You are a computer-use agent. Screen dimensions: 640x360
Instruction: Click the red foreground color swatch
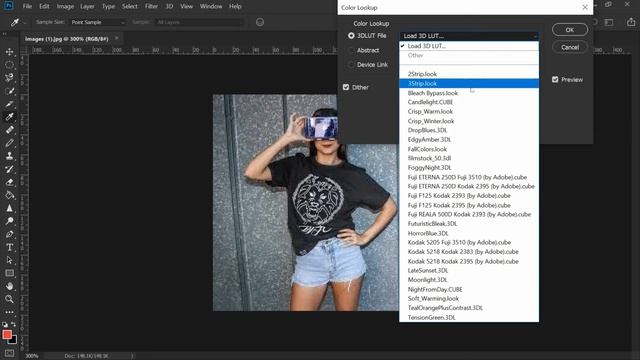7,335
